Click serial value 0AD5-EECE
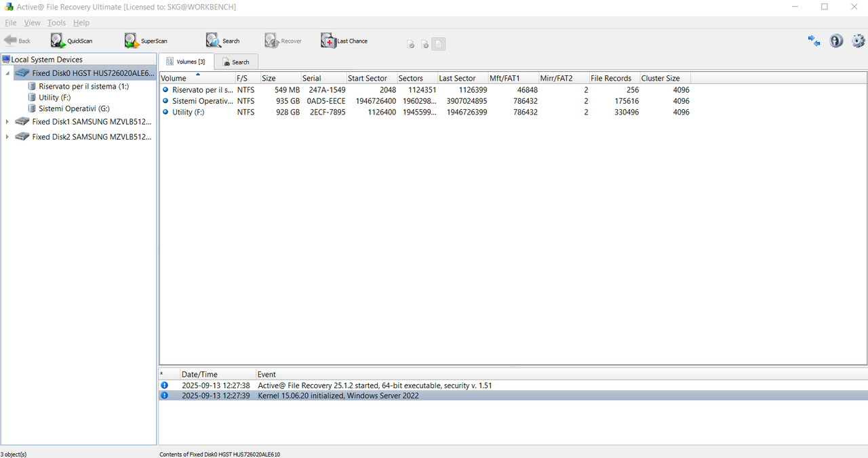 325,101
